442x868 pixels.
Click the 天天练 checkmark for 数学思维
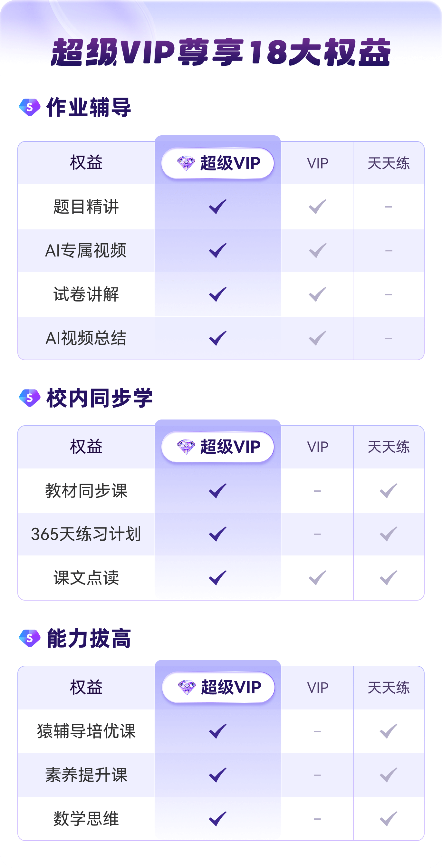click(389, 819)
